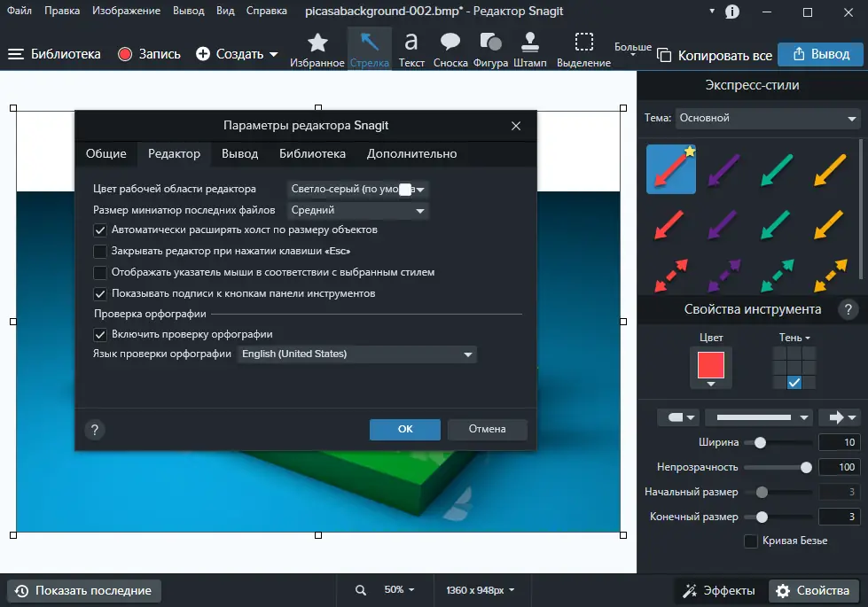Click Показать последние button
This screenshot has width=868, height=607.
[83, 591]
